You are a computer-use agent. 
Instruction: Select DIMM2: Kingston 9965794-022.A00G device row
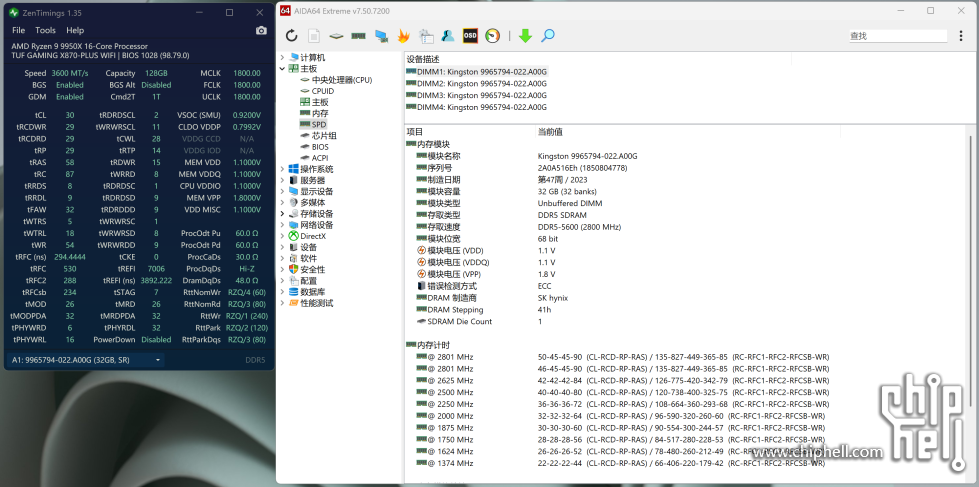pyautogui.click(x=476, y=84)
